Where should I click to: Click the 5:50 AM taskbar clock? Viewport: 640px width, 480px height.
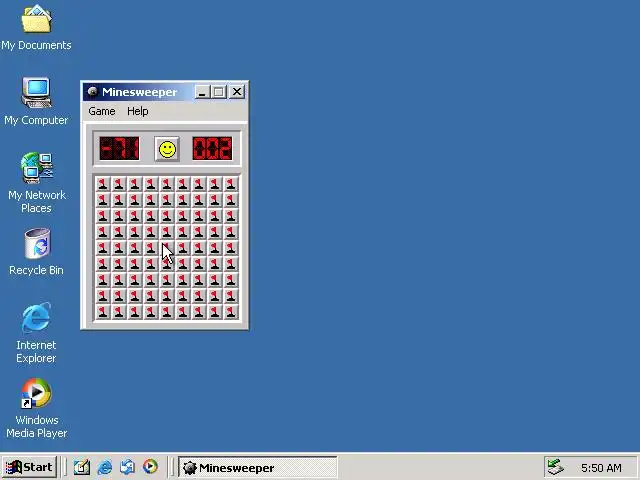(601, 467)
